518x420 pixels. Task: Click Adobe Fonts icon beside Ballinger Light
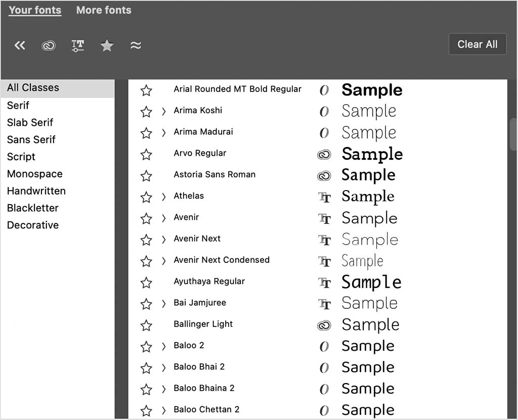pos(324,325)
